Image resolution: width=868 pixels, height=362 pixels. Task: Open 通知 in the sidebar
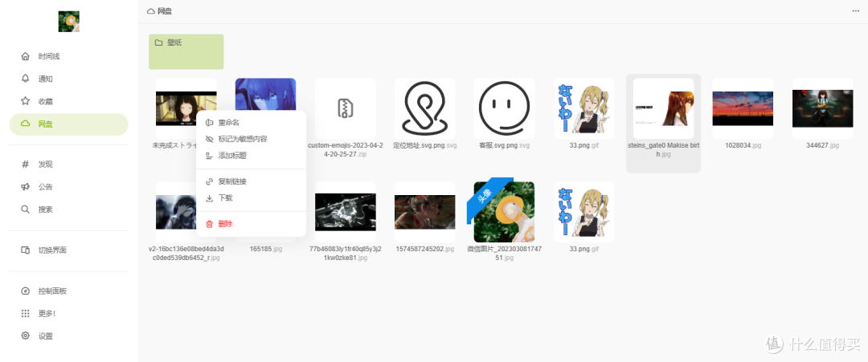point(68,79)
